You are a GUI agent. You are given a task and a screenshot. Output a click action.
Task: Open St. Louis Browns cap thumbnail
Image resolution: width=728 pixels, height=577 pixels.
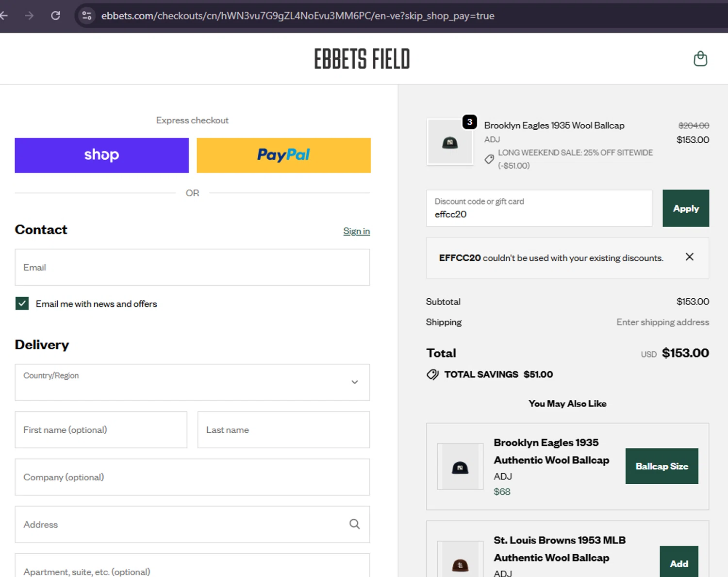(460, 560)
